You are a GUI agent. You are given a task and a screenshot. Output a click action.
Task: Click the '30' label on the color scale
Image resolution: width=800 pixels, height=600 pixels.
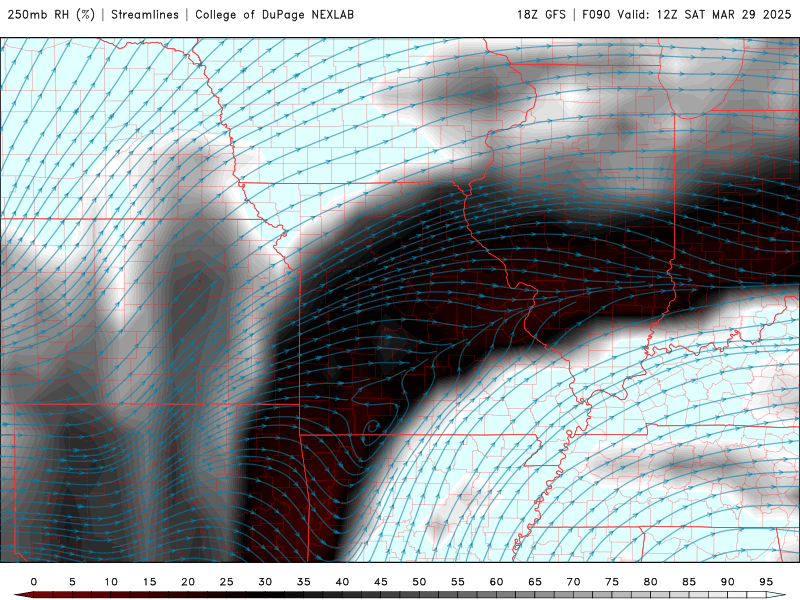coord(265,582)
